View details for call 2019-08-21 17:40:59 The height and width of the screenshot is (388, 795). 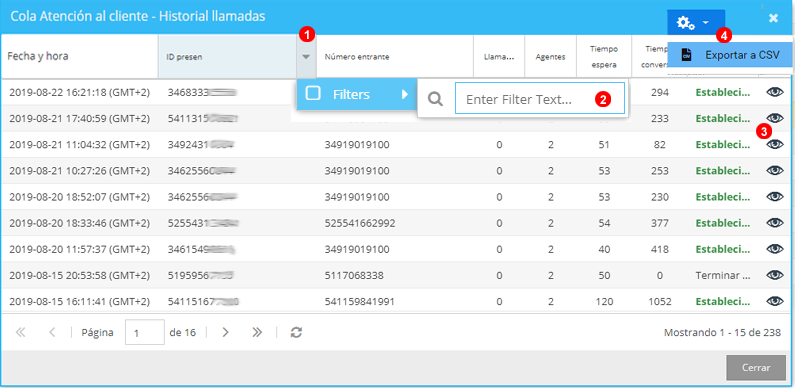[x=775, y=118]
